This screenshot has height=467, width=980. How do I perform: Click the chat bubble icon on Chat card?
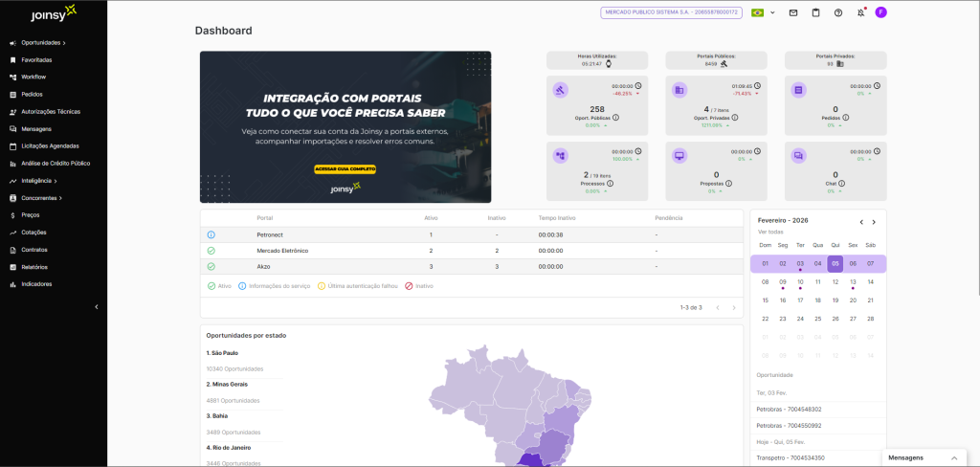[799, 155]
